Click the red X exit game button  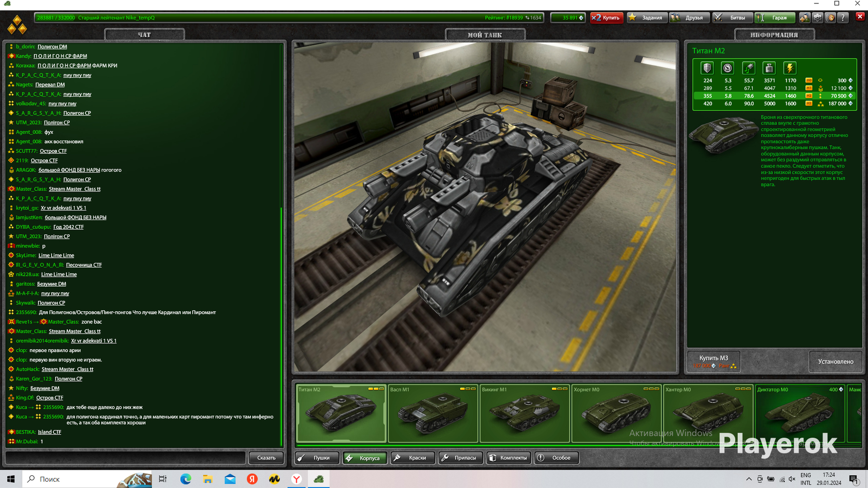(x=860, y=17)
